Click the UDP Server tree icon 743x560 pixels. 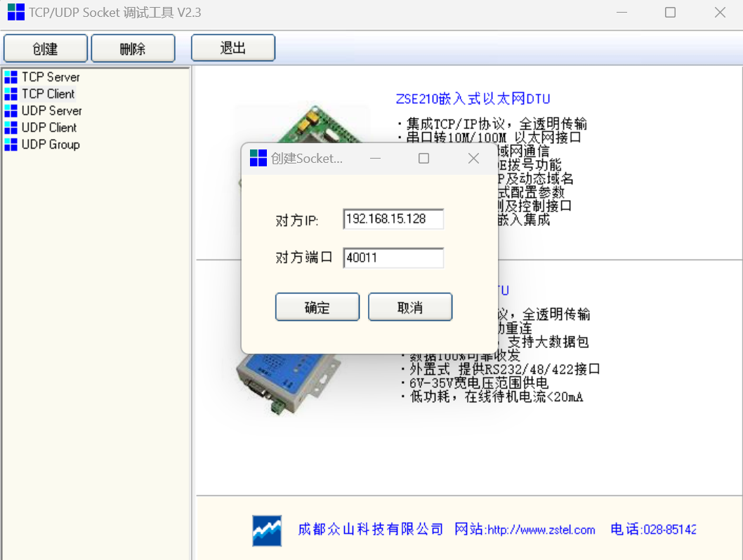11,111
